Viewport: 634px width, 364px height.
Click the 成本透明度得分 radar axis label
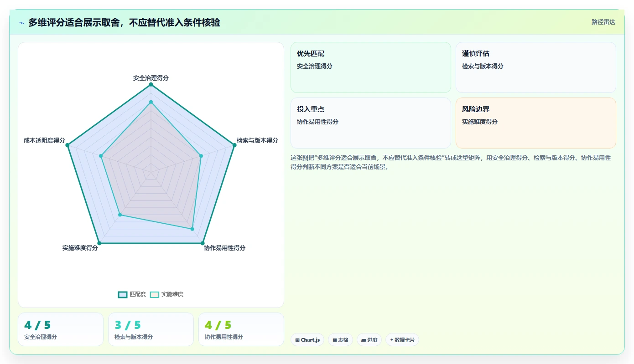[44, 140]
